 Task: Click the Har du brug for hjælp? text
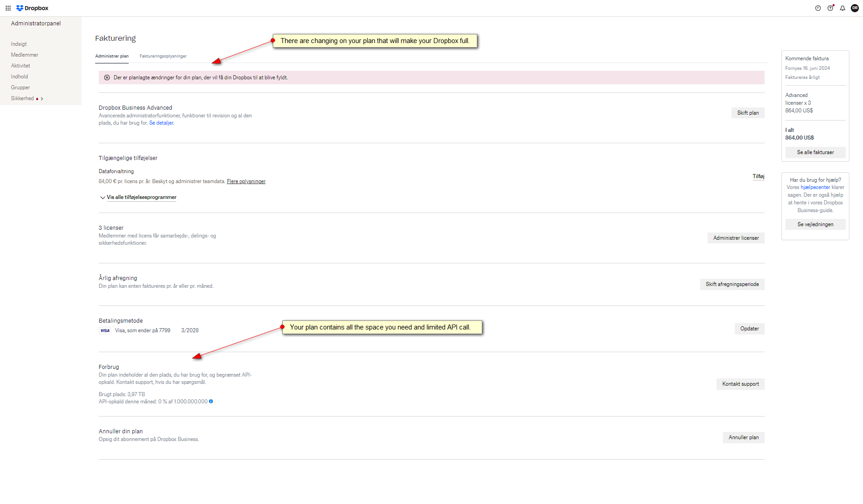[x=815, y=180]
